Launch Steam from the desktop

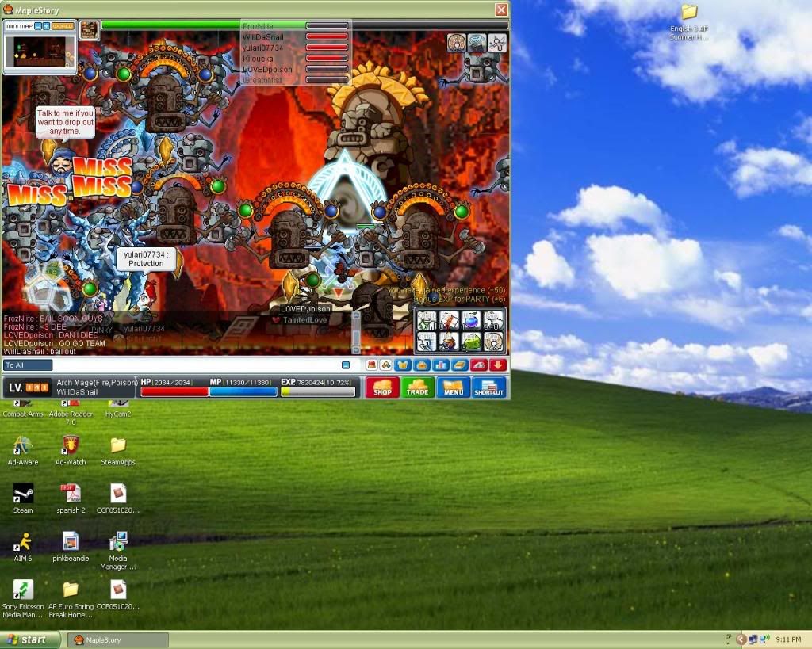[23, 499]
